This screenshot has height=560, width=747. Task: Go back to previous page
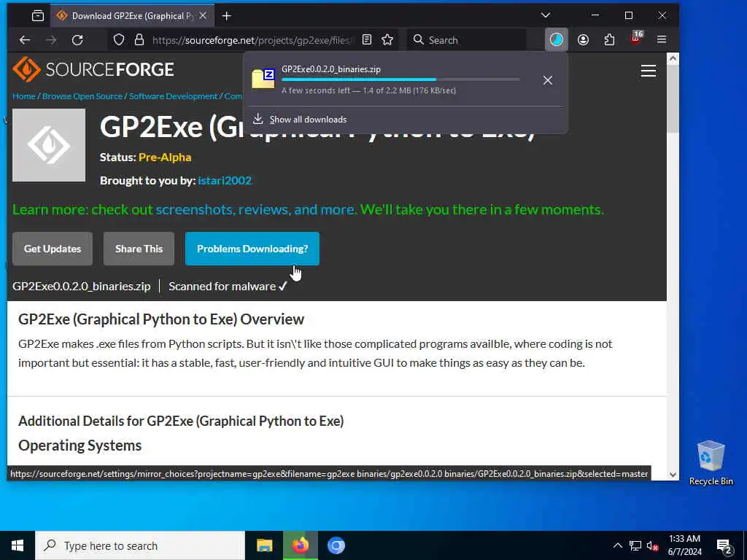click(x=25, y=40)
